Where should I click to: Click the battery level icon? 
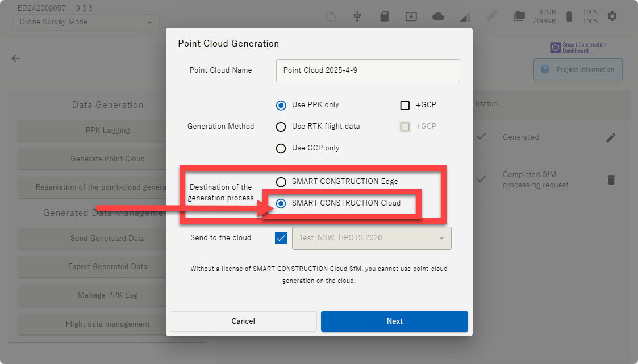[569, 16]
